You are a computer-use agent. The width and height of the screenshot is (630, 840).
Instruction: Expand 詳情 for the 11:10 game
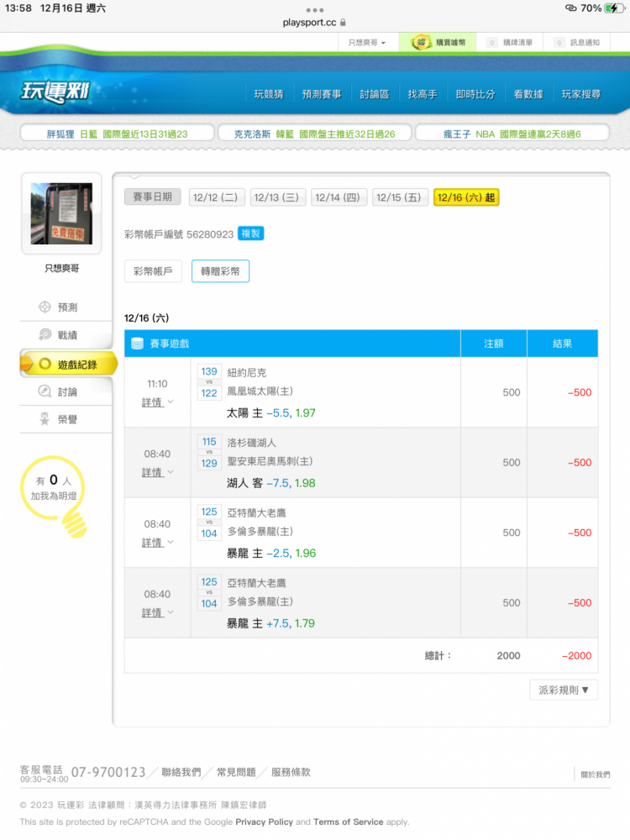(x=157, y=402)
